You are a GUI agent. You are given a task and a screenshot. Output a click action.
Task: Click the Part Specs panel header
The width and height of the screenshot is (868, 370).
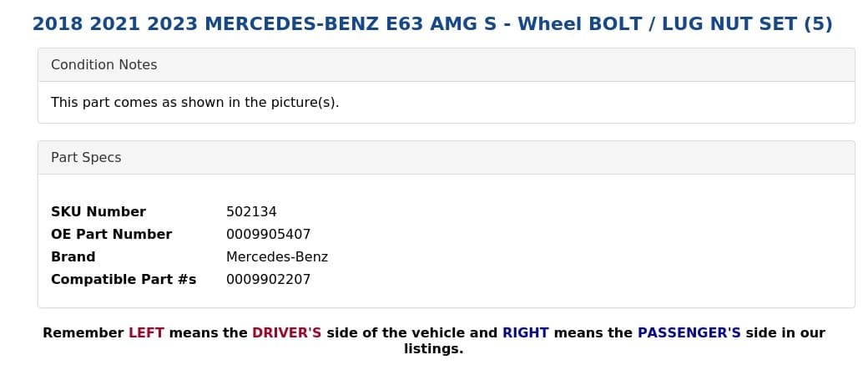pos(86,158)
